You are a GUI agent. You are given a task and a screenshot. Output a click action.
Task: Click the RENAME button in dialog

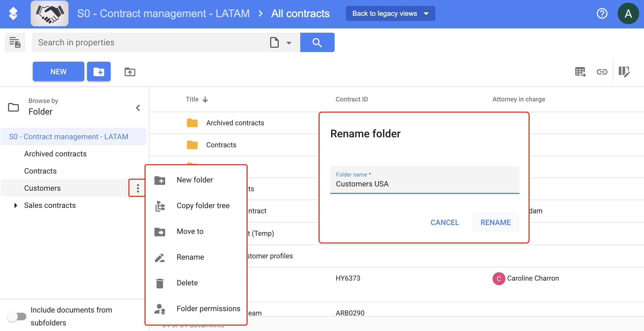495,222
